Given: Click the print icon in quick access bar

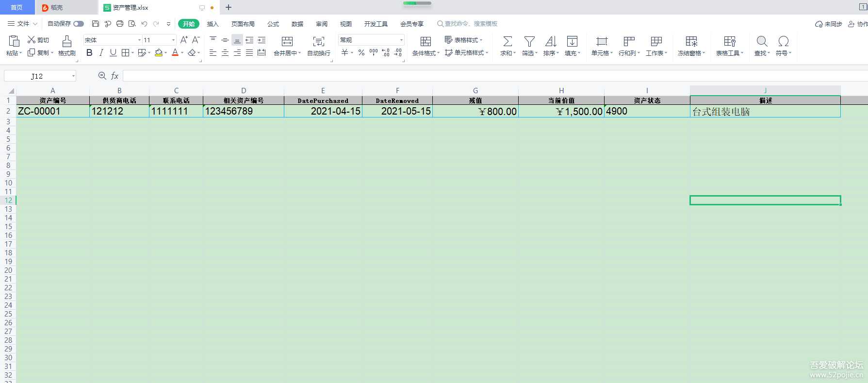Looking at the screenshot, I should tap(120, 24).
